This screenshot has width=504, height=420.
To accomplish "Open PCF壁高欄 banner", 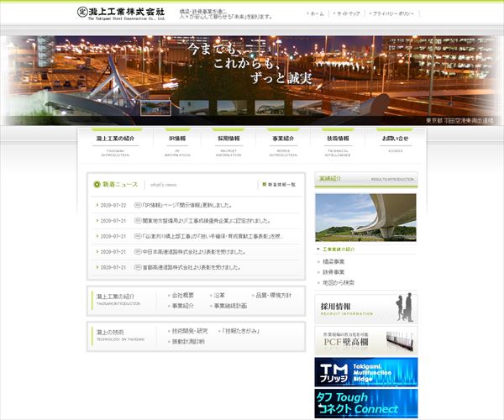I will [x=366, y=341].
